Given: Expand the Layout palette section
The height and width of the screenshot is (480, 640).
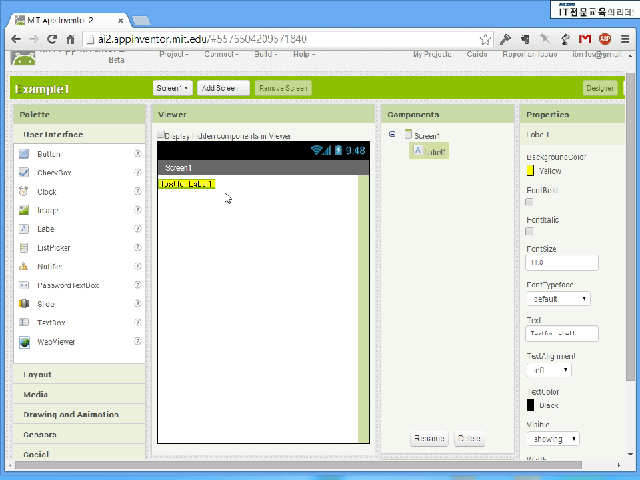Looking at the screenshot, I should (x=80, y=374).
